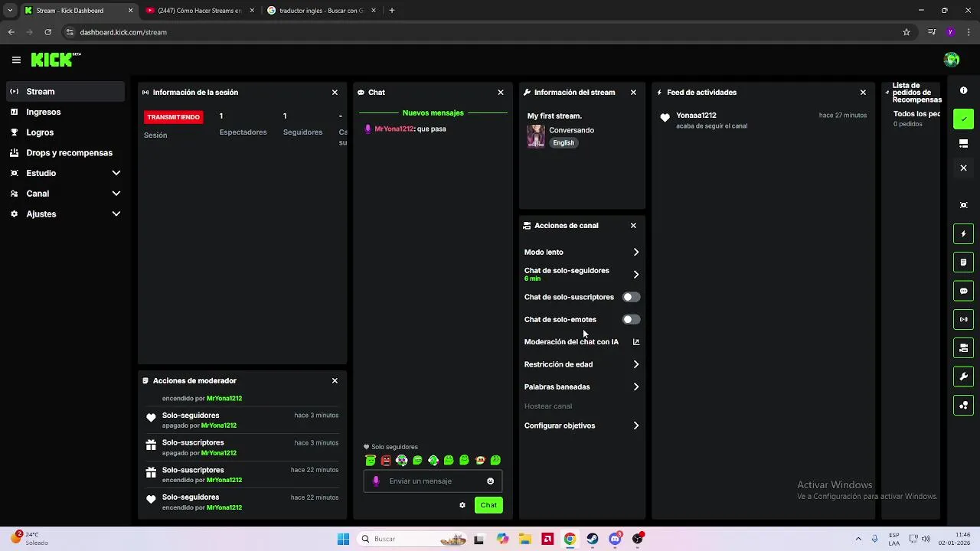Viewport: 980px width, 551px height.
Task: Insert the red angry face emote
Action: pos(386,461)
